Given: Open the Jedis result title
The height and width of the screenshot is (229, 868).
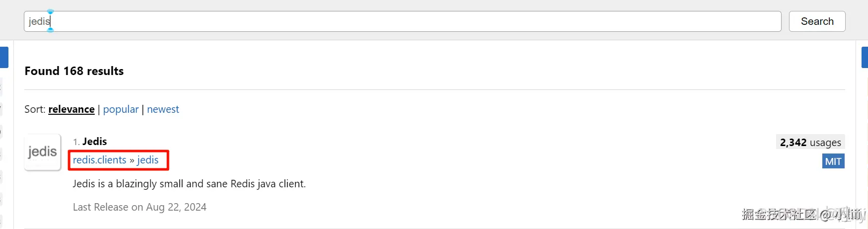Looking at the screenshot, I should click(94, 142).
